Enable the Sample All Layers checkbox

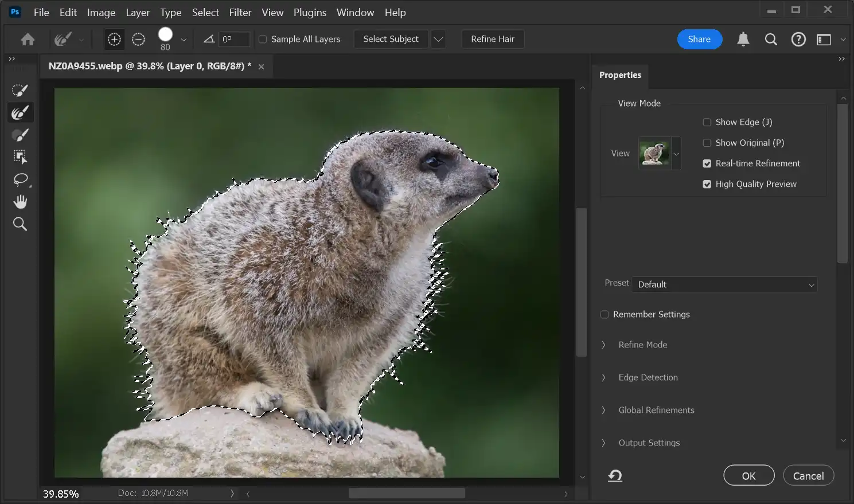pyautogui.click(x=263, y=39)
